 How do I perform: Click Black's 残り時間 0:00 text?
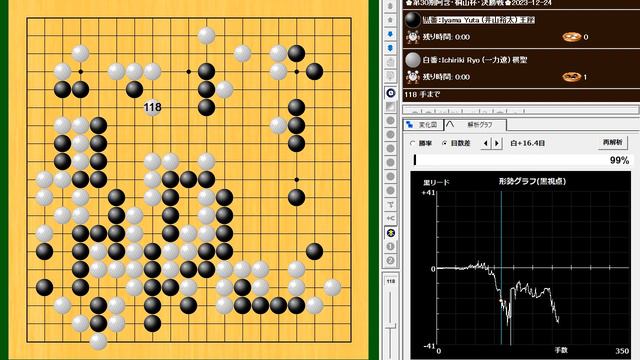pyautogui.click(x=446, y=37)
